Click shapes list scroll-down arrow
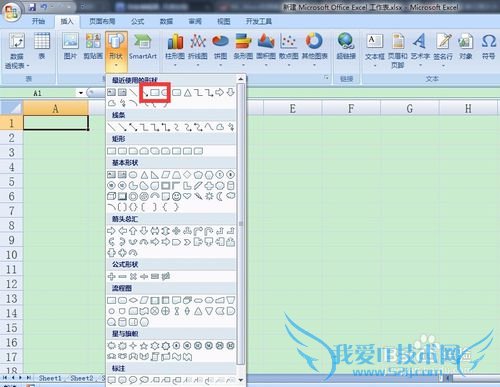Image resolution: width=500 pixels, height=387 pixels. [240, 380]
